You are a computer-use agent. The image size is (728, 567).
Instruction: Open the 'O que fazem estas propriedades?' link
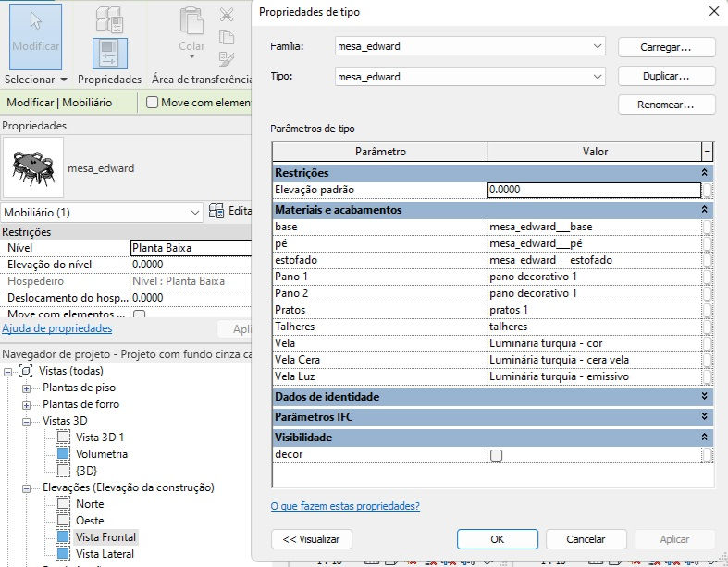tap(345, 506)
